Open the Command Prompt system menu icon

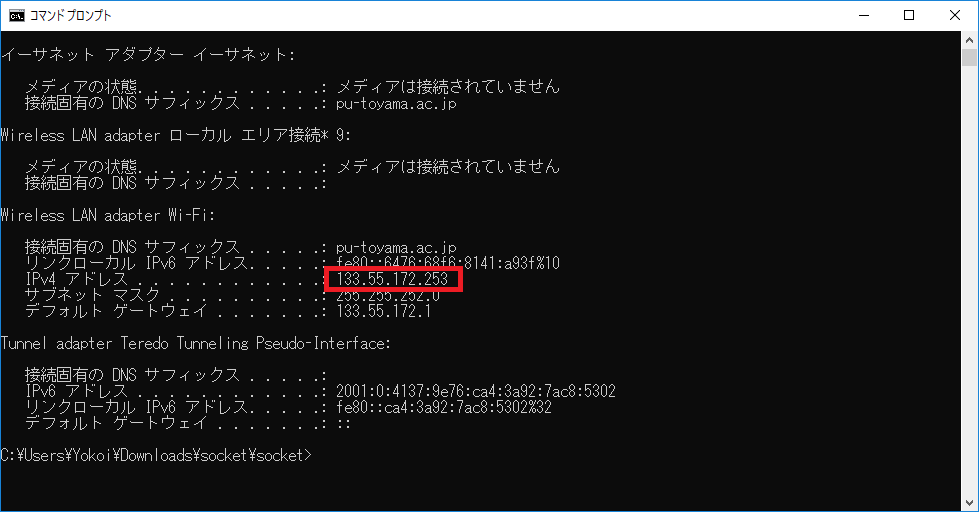coord(15,16)
